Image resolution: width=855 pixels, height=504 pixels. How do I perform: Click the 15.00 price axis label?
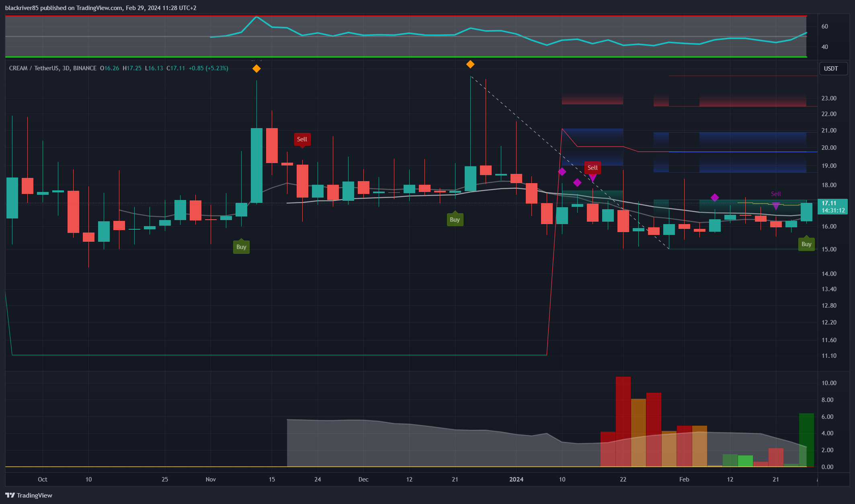829,249
